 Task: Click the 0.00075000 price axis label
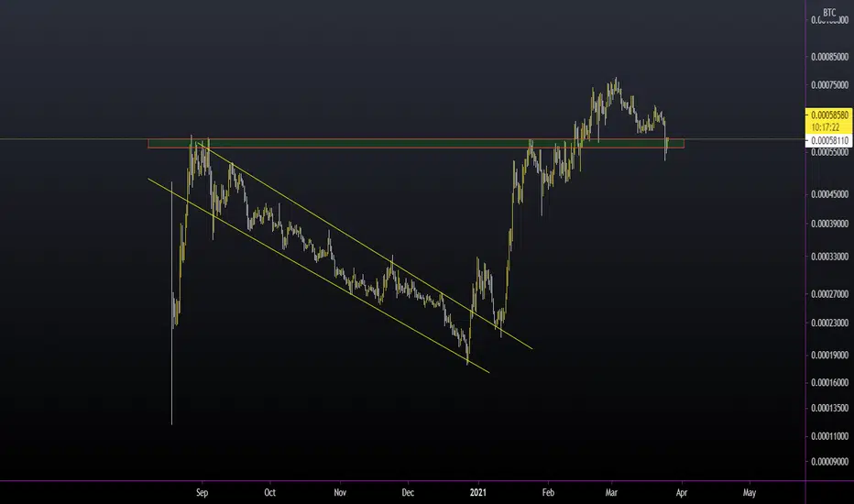coord(829,85)
